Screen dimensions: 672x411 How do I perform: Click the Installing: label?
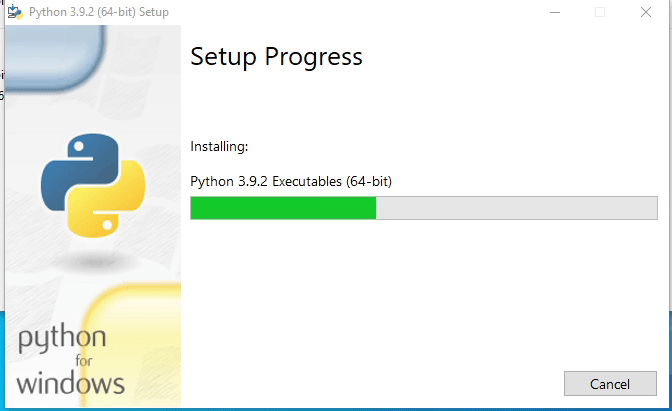pos(219,147)
